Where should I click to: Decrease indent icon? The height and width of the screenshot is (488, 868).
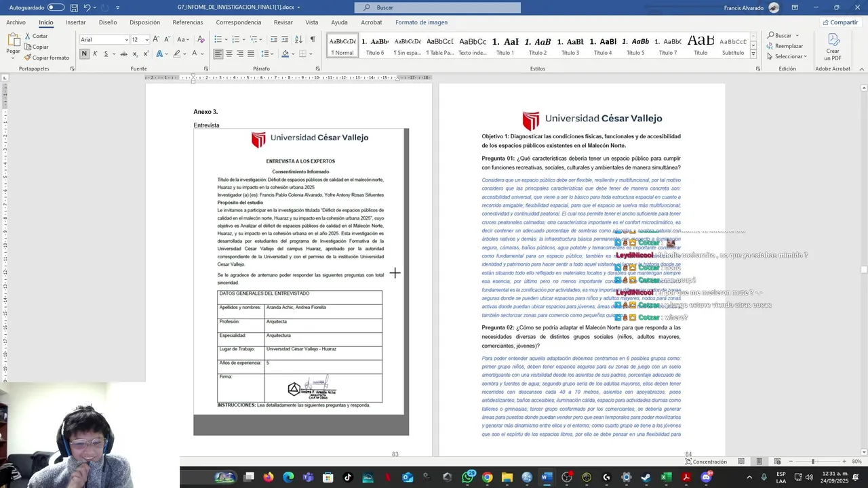(x=274, y=39)
